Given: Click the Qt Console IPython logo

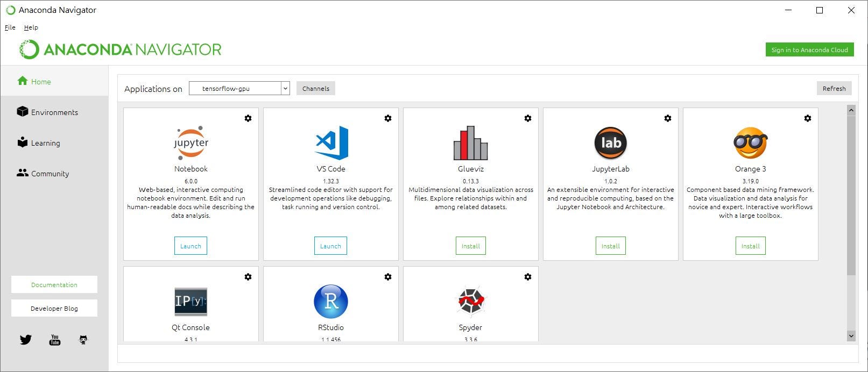Looking at the screenshot, I should click(191, 302).
